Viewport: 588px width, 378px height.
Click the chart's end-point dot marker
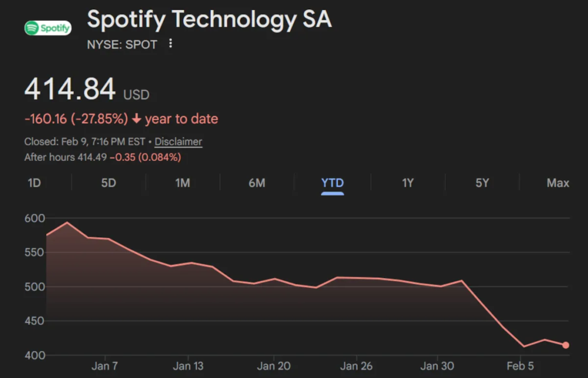pyautogui.click(x=566, y=345)
